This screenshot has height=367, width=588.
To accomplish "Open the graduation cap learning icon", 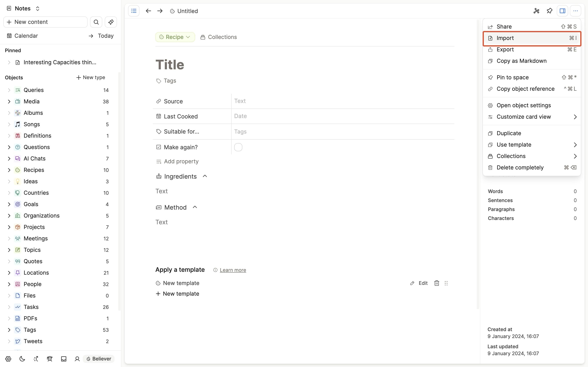I will click(x=50, y=359).
